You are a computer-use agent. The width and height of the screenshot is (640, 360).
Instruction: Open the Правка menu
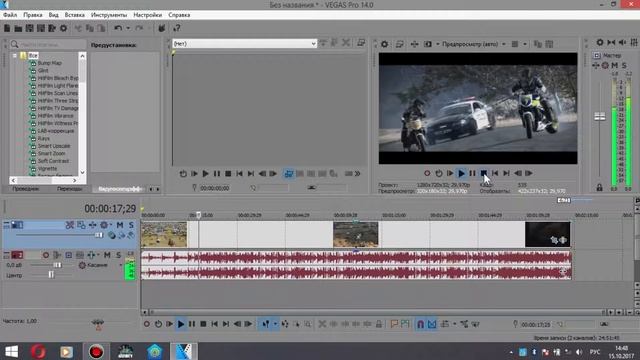click(33, 15)
